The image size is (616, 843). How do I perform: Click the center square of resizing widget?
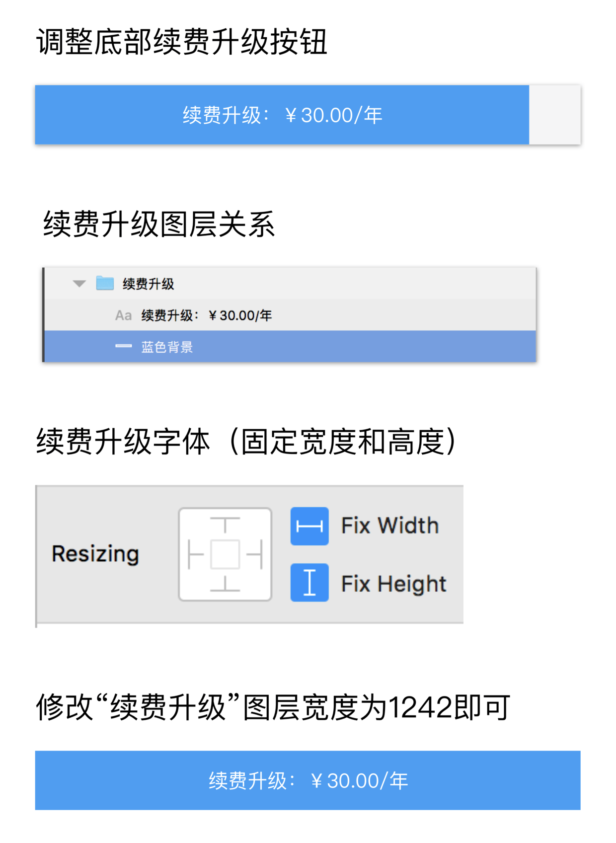pyautogui.click(x=225, y=554)
